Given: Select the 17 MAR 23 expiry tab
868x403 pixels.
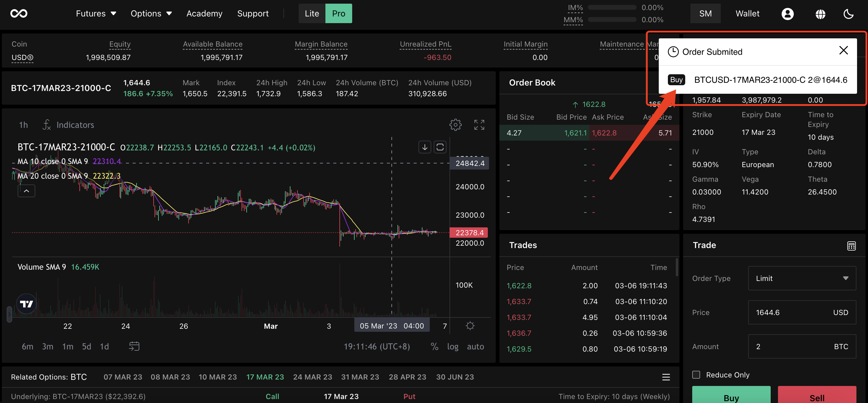Looking at the screenshot, I should pos(265,377).
